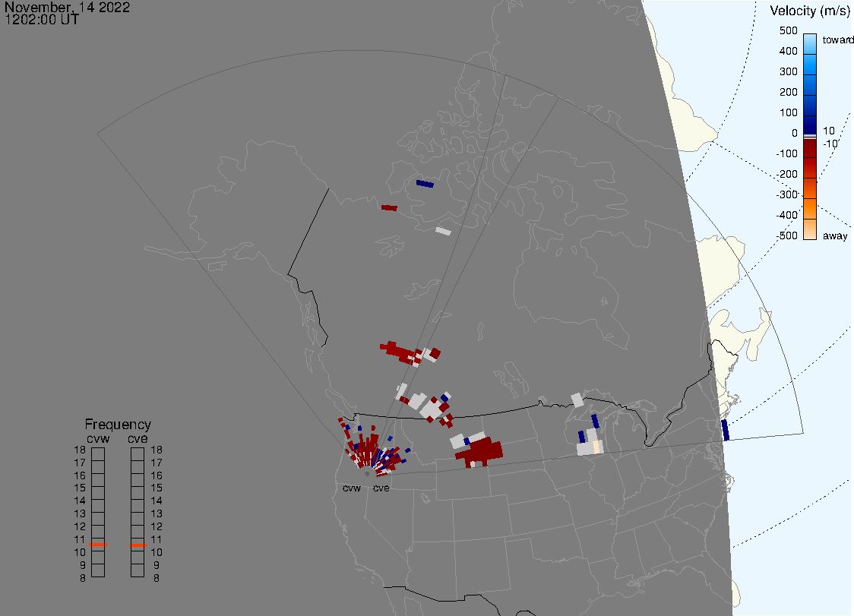The height and width of the screenshot is (616, 854).
Task: Click the cve header above the frequency bar
Action: pyautogui.click(x=138, y=438)
